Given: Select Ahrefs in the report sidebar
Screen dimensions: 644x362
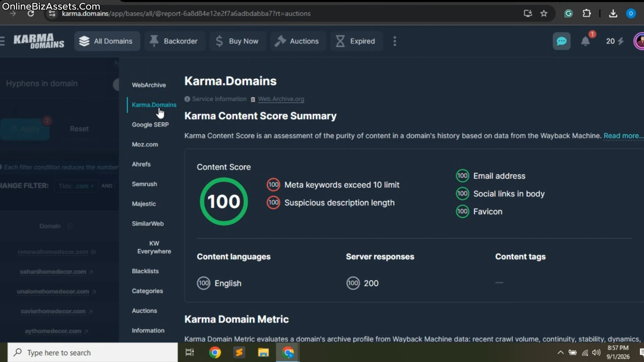Looking at the screenshot, I should coord(141,164).
